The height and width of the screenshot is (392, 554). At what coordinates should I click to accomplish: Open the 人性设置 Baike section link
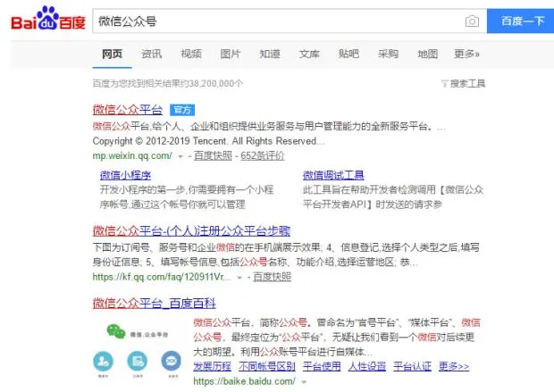coord(367,366)
